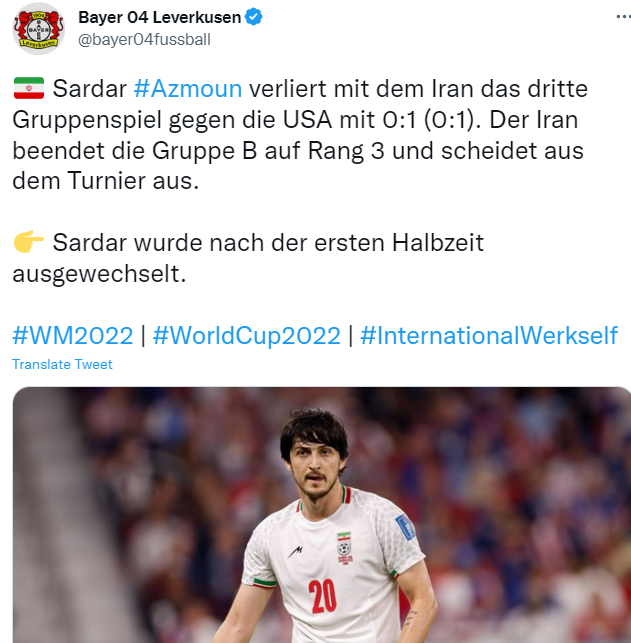Click the blue sleeve patch on the jersey
Screen dimensions: 631x643
pos(405,527)
